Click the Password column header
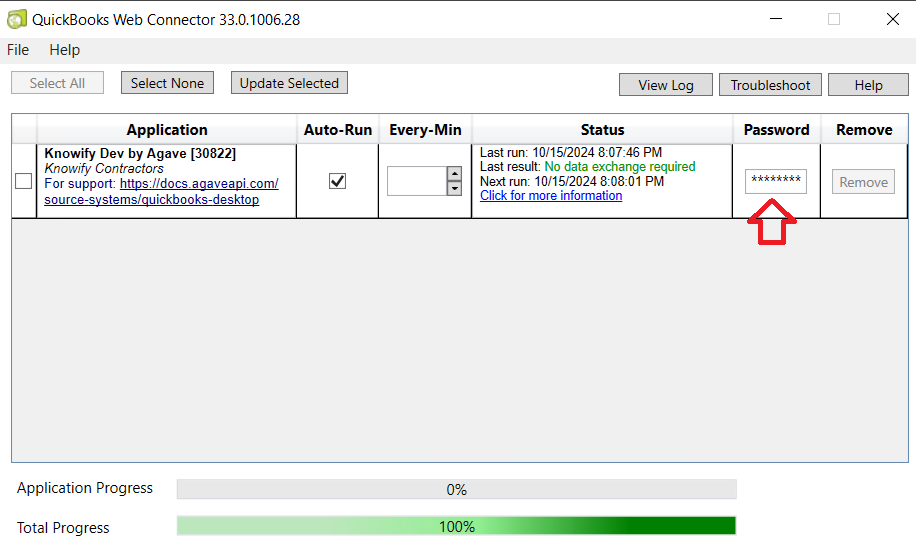Viewport: 916px width, 545px height. [x=776, y=130]
